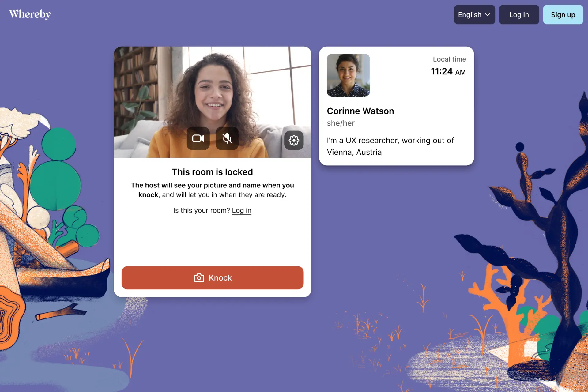588x392 pixels.
Task: Open the English language dropdown
Action: pos(474,15)
